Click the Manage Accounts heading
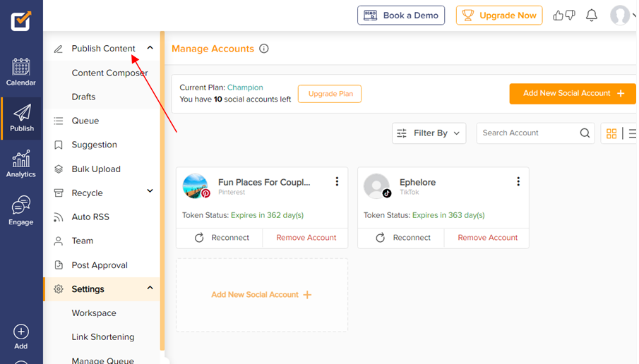This screenshot has height=364, width=639. [x=213, y=49]
